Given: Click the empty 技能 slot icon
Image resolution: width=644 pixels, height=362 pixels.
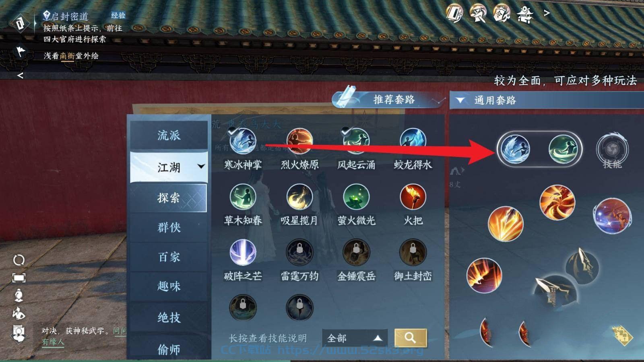Looking at the screenshot, I should pos(612,149).
